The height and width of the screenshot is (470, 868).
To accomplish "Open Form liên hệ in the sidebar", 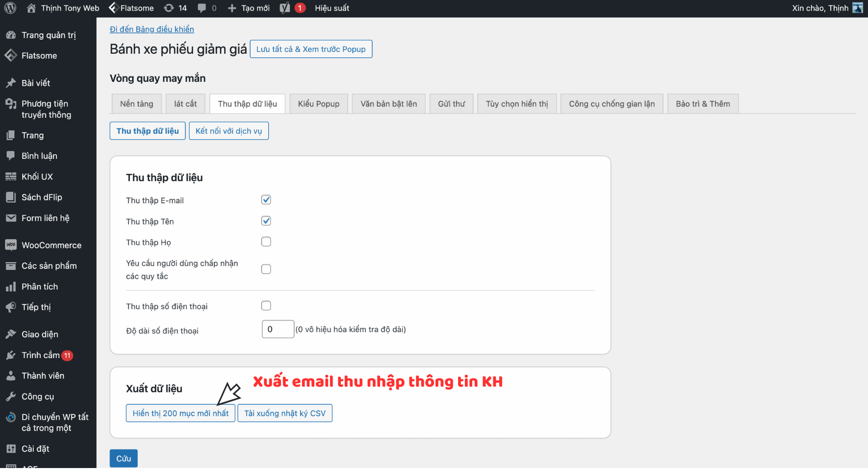I will click(x=45, y=218).
